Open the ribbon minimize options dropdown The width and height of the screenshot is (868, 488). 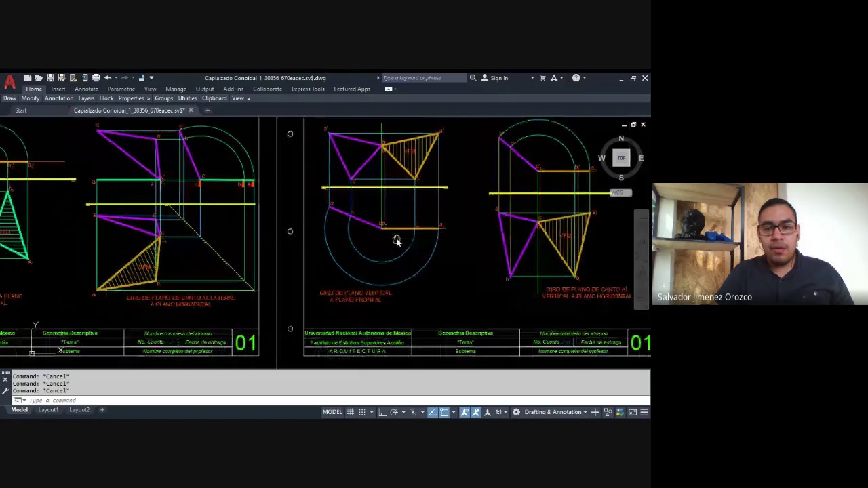pos(396,89)
